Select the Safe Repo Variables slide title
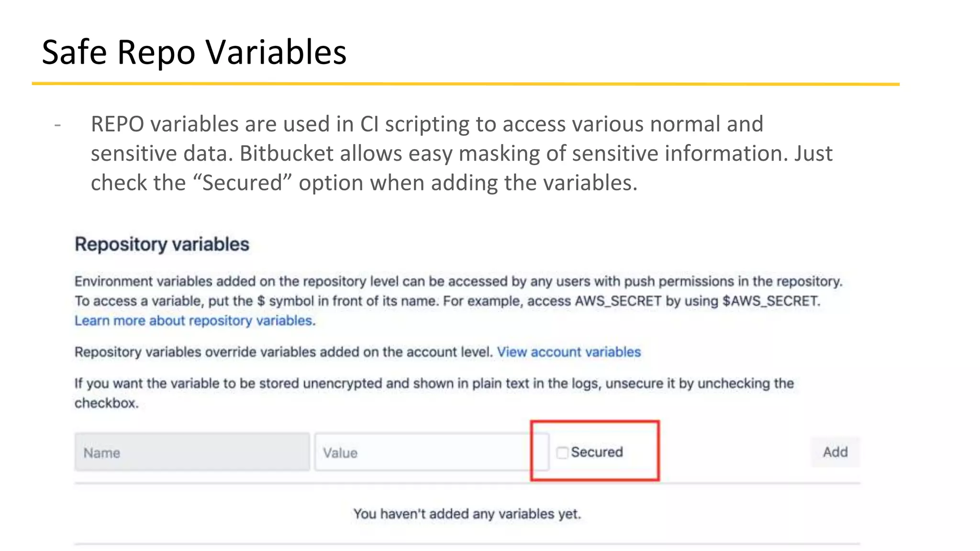This screenshot has width=980, height=551. [x=194, y=52]
